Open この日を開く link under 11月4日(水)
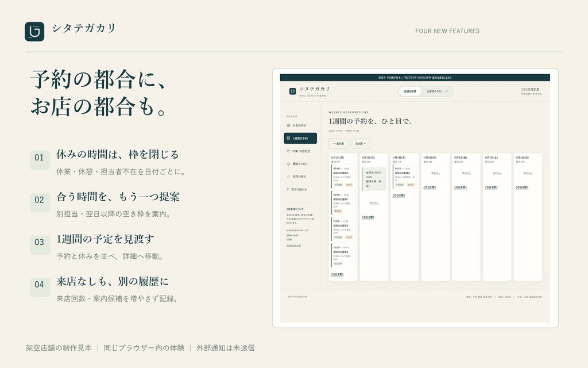This screenshot has width=588, height=368. point(399,195)
